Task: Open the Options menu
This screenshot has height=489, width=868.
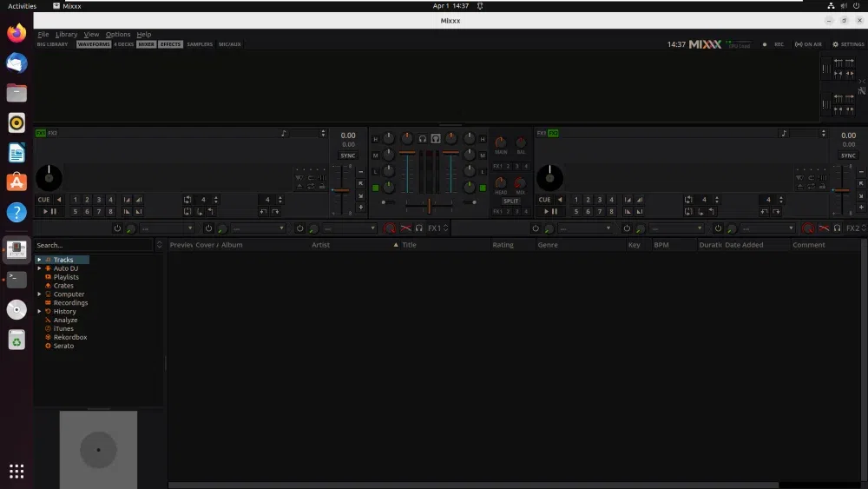Action: (118, 35)
